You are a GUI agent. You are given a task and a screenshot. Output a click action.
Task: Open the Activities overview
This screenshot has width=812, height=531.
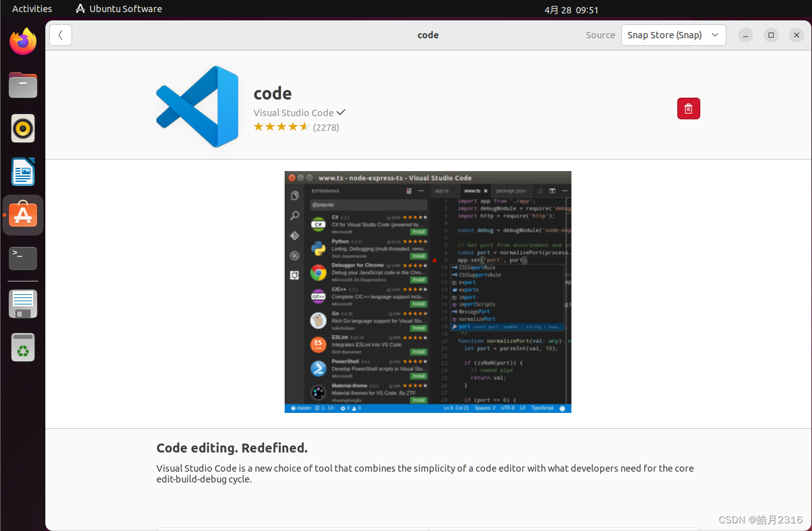pyautogui.click(x=32, y=8)
